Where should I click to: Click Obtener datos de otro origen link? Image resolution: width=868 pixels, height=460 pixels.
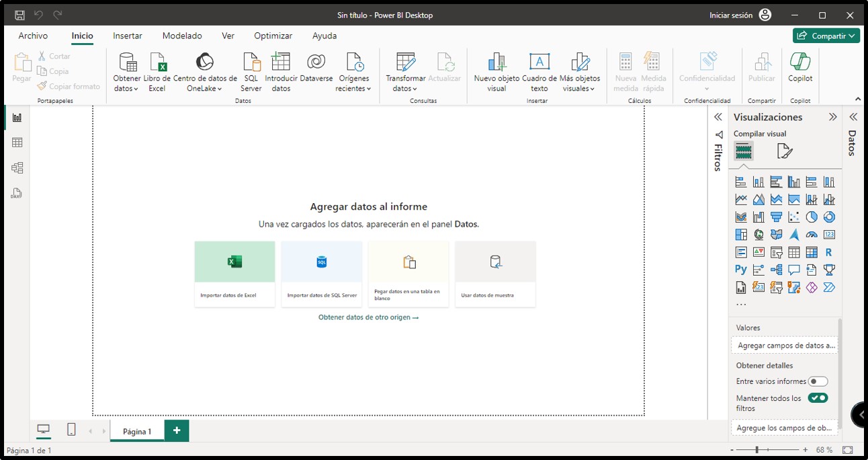coord(368,317)
